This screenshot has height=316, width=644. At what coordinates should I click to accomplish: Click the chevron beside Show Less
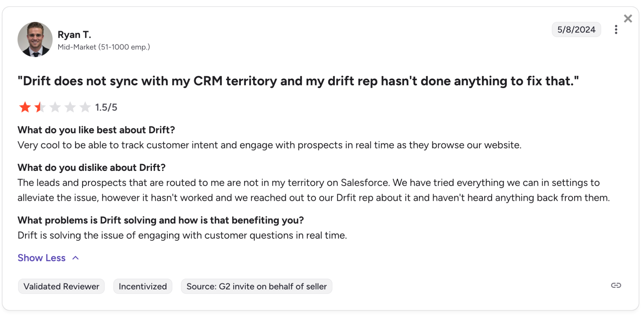pyautogui.click(x=75, y=258)
